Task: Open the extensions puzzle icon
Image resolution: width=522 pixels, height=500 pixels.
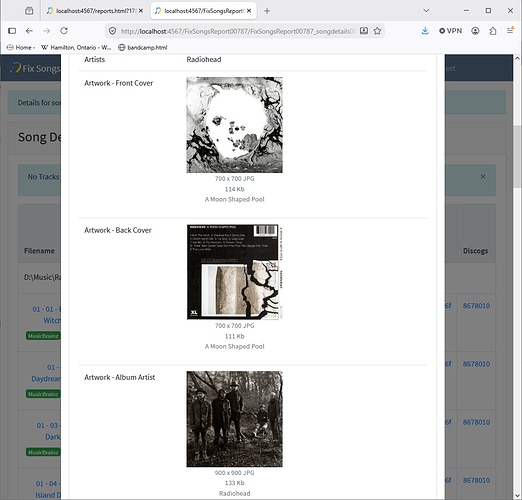Action: click(493, 31)
